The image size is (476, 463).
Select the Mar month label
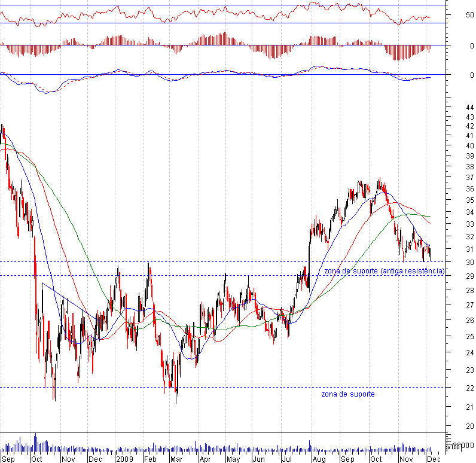pyautogui.click(x=176, y=459)
